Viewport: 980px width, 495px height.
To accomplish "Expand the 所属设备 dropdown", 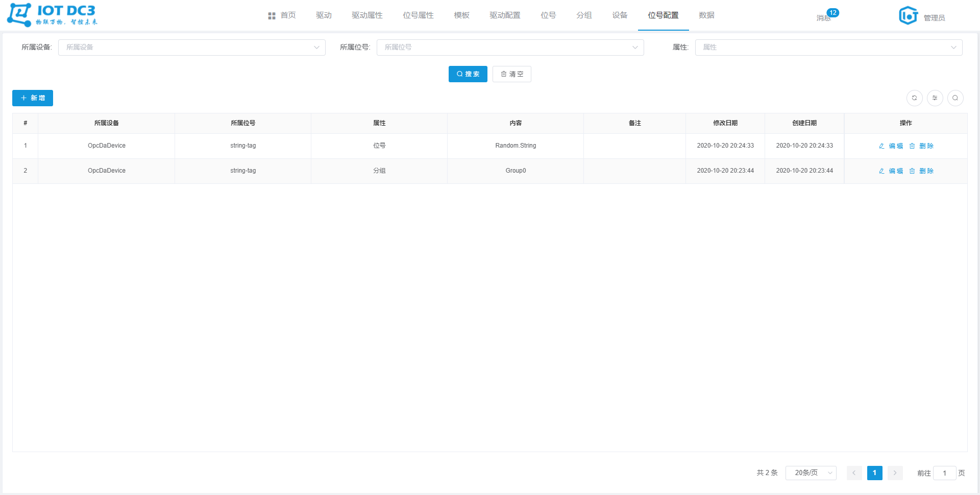I will pyautogui.click(x=191, y=48).
